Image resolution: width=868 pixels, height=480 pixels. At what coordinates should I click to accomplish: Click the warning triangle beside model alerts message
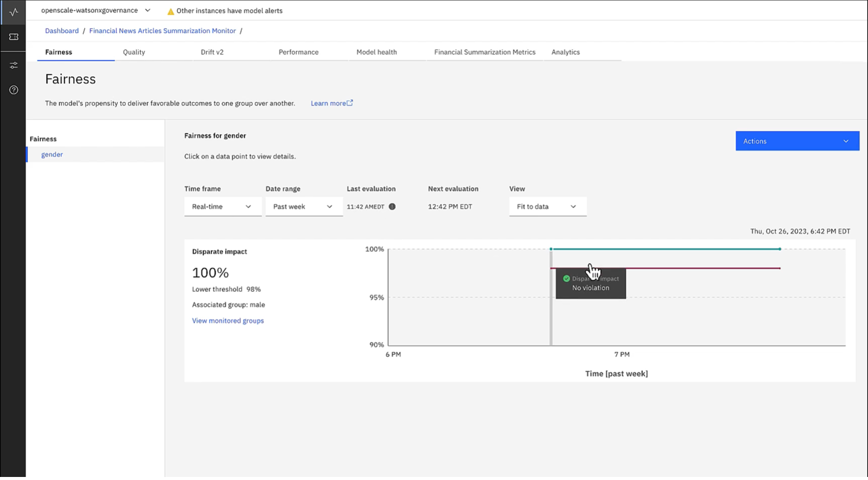coord(170,10)
